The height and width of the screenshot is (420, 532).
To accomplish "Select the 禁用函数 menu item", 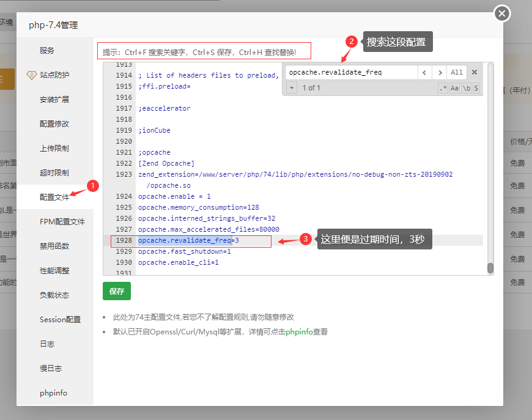I will 54,246.
